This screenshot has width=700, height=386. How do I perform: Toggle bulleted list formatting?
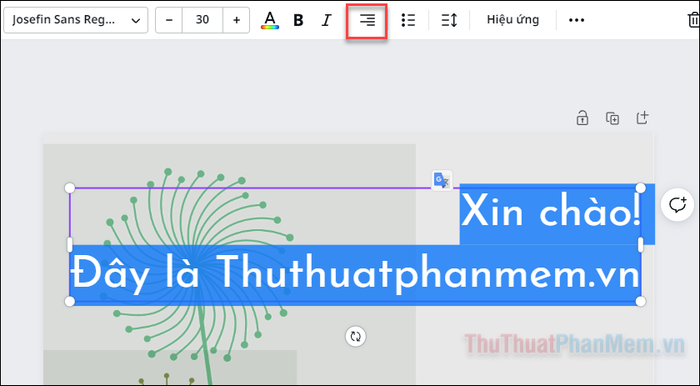coord(408,20)
